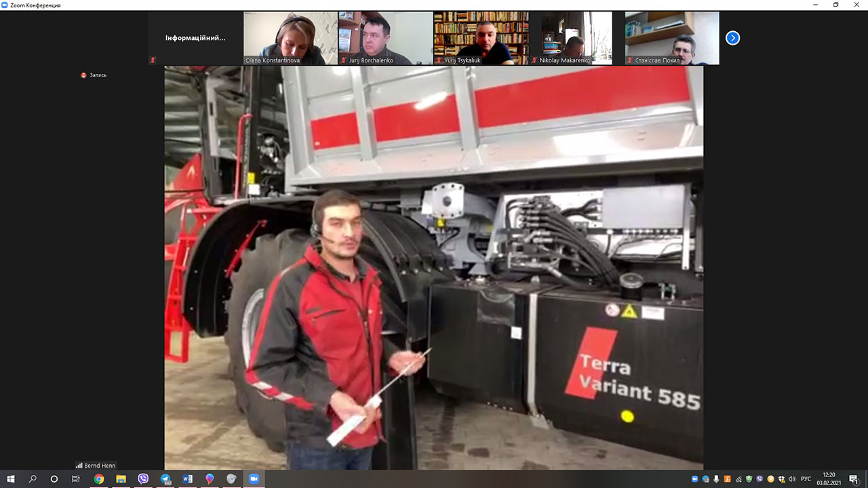The image size is (868, 488).
Task: Open the clock and calendar flyout
Action: tap(829, 479)
